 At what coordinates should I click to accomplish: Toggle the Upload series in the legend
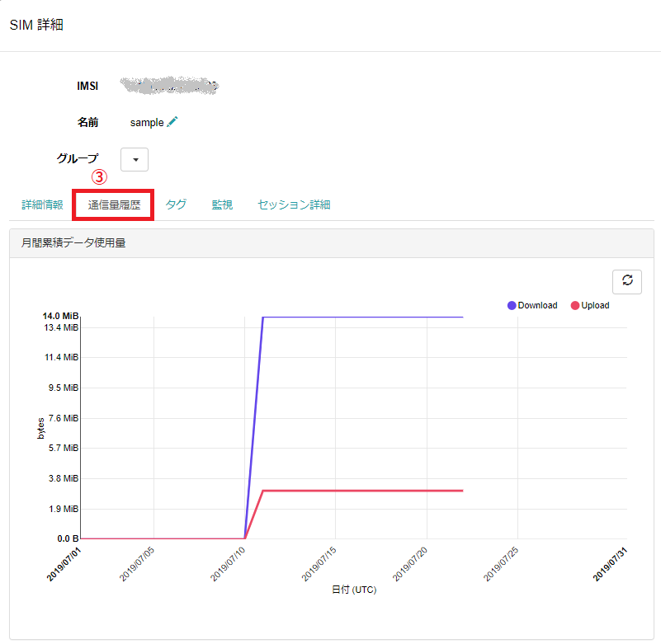[x=590, y=305]
